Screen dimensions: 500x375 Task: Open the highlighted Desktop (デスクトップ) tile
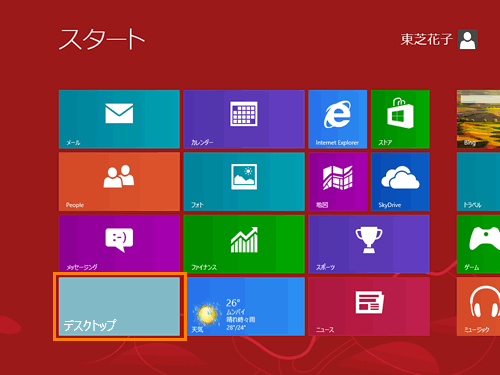(x=119, y=307)
